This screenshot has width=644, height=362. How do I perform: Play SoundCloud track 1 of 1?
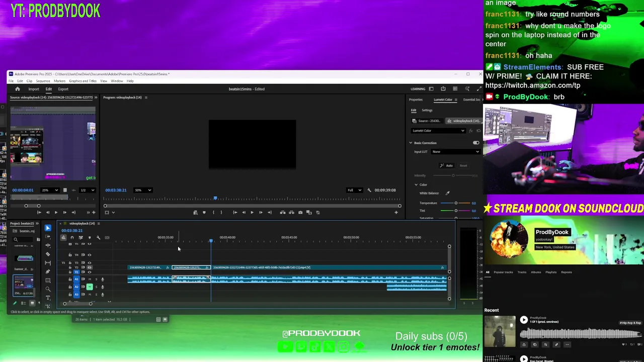pos(524,320)
